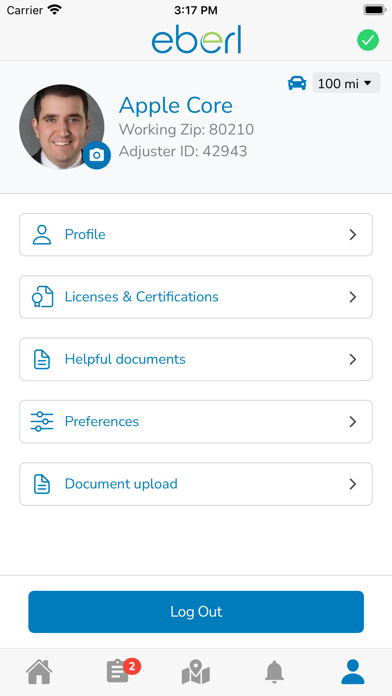Tap the Apple Core name text
The height and width of the screenshot is (696, 392).
[176, 106]
